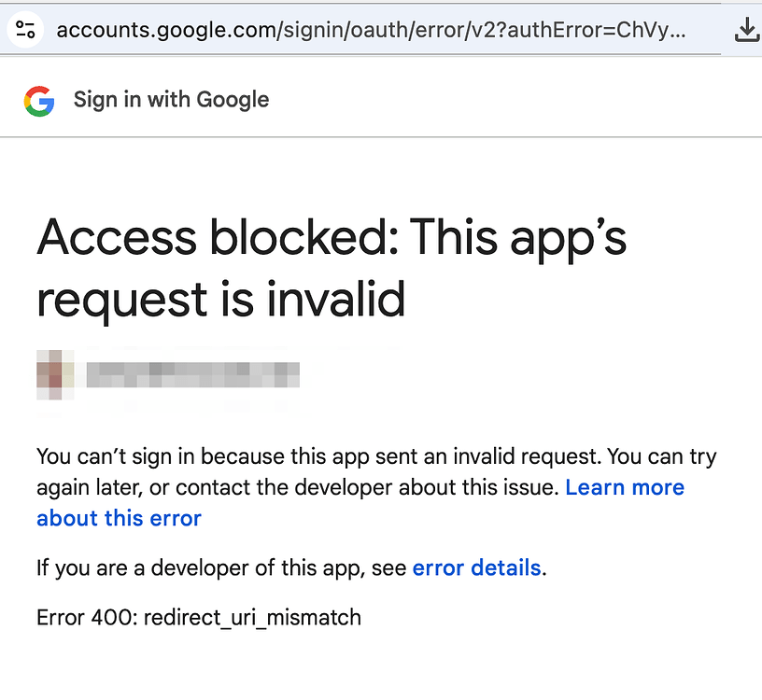
Task: Select the download arrow beside the address bar
Action: click(746, 29)
